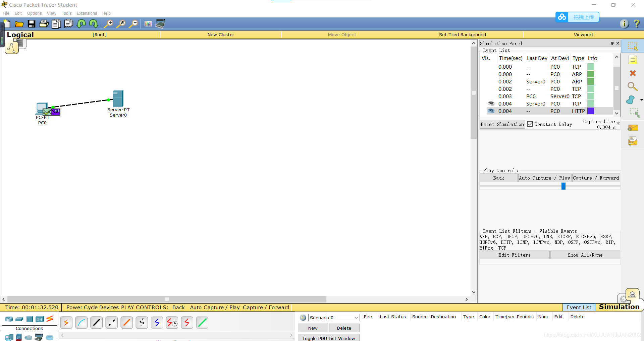This screenshot has height=341, width=644.
Task: Click Reset Simulation button
Action: coord(502,124)
